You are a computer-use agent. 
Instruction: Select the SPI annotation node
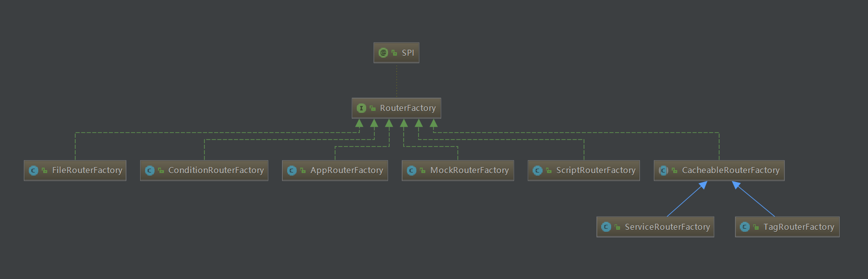tap(396, 53)
